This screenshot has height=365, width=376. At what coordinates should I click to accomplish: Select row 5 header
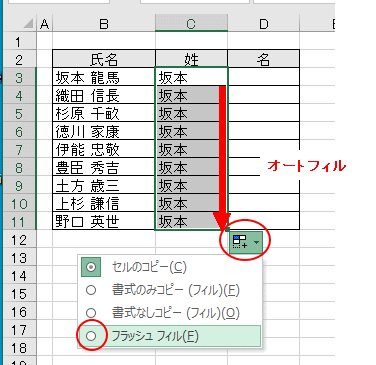[x=19, y=113]
